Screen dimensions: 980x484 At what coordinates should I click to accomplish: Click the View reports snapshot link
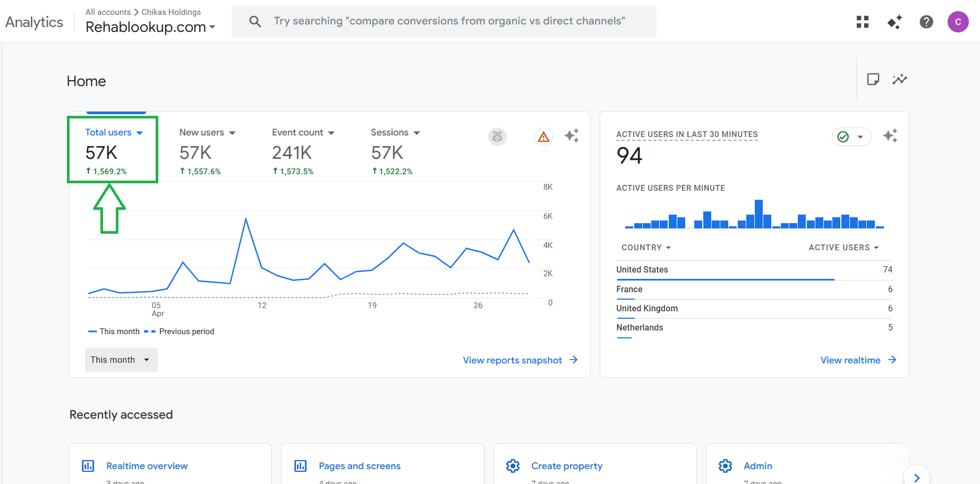(521, 360)
